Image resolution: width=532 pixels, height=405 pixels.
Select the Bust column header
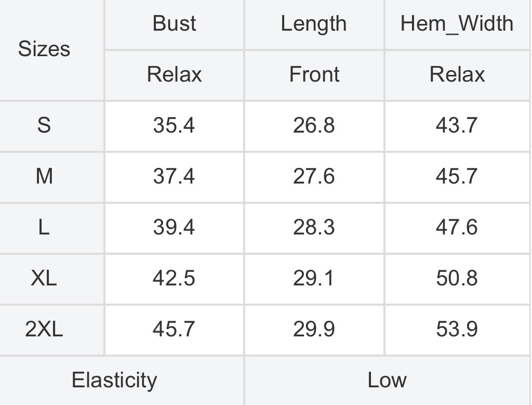point(174,23)
